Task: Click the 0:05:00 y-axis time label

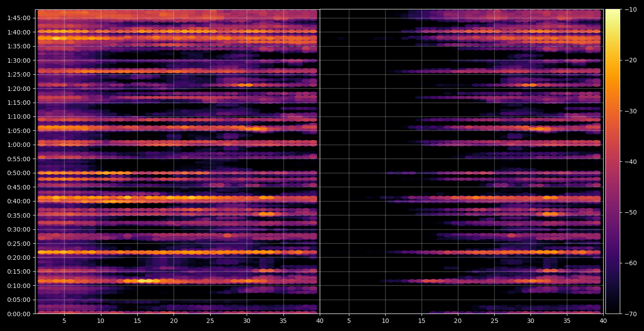Action: pyautogui.click(x=19, y=300)
